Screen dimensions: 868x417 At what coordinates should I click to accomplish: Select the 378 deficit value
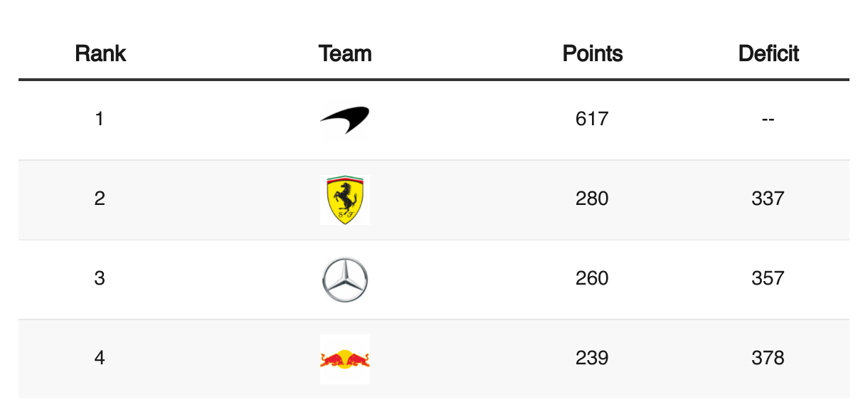[x=768, y=357]
